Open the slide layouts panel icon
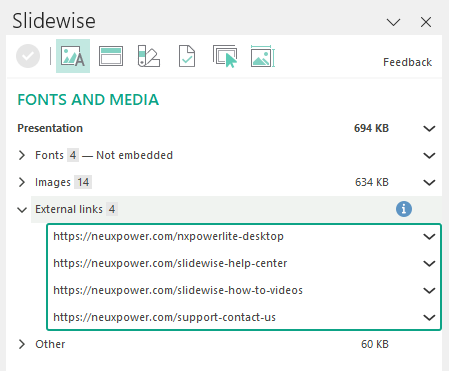This screenshot has width=449, height=371. pos(111,56)
